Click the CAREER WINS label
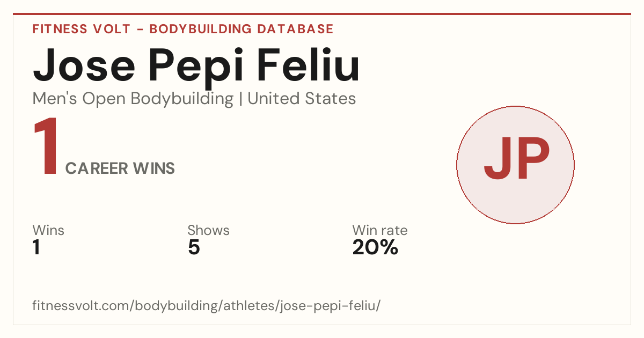This screenshot has width=644, height=338. [x=120, y=168]
